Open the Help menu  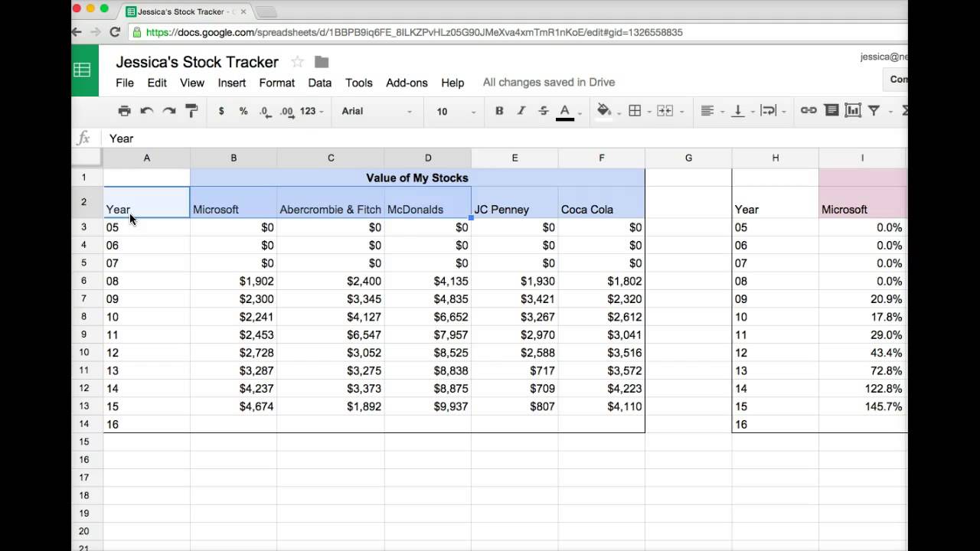[x=452, y=83]
